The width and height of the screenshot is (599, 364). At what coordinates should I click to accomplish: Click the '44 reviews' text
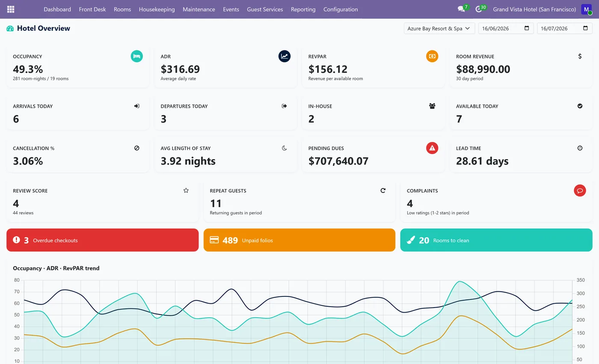(x=23, y=213)
